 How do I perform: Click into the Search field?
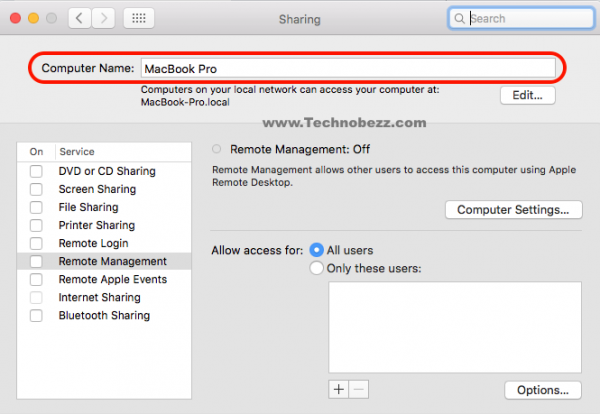[522, 18]
